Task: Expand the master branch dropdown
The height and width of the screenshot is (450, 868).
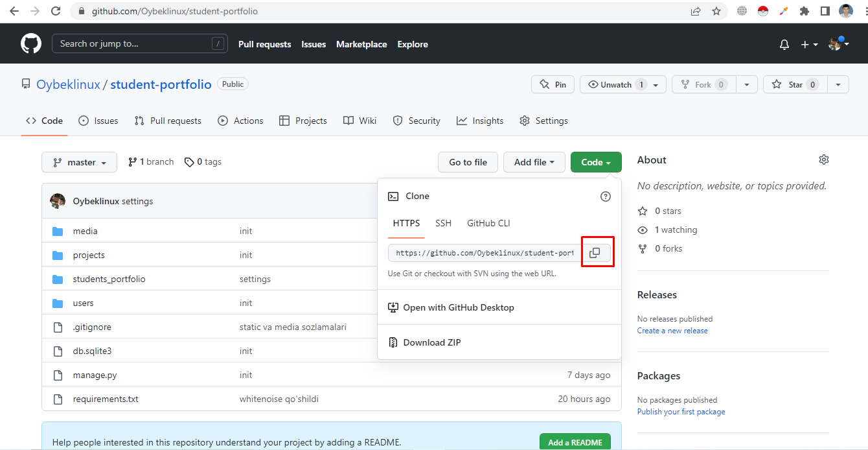Action: [79, 162]
